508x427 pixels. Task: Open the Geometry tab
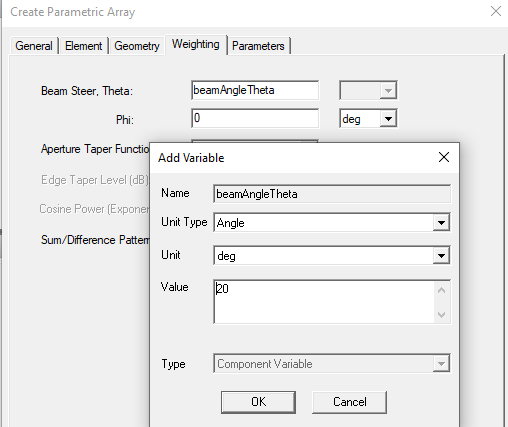(x=137, y=46)
